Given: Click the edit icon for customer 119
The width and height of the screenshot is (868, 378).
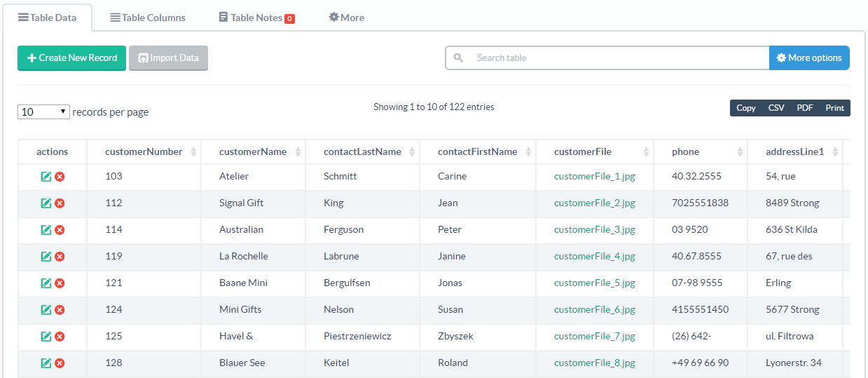Looking at the screenshot, I should tap(46, 257).
